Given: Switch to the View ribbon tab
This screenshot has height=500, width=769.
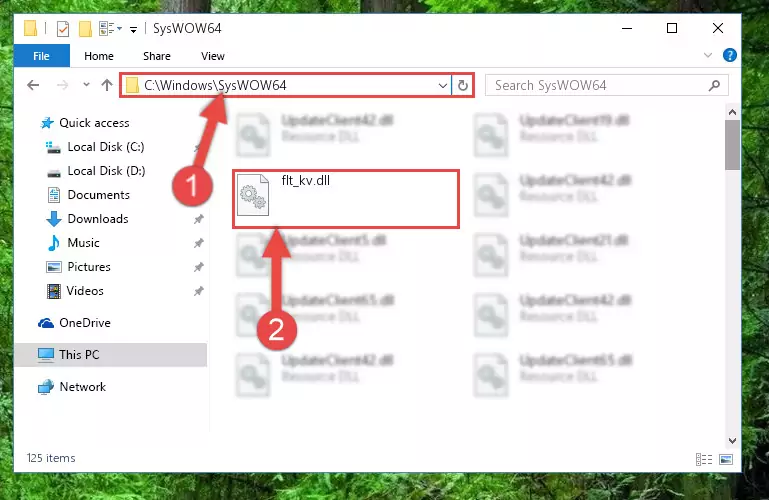Looking at the screenshot, I should tap(213, 56).
